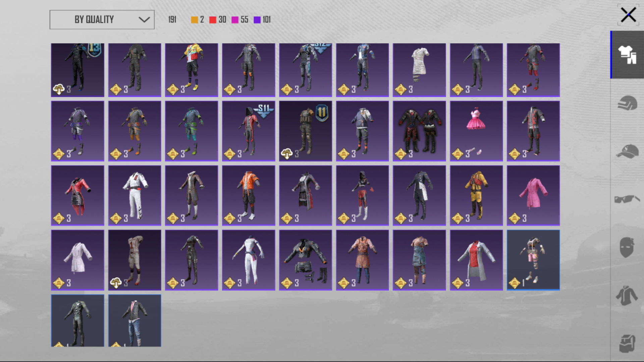Screen dimensions: 644x362
Task: Select the teal apron dress outfit
Action: point(419,260)
